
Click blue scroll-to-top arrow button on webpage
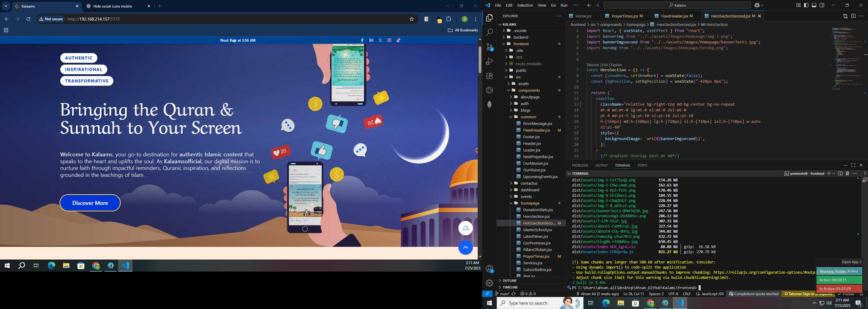click(x=465, y=248)
